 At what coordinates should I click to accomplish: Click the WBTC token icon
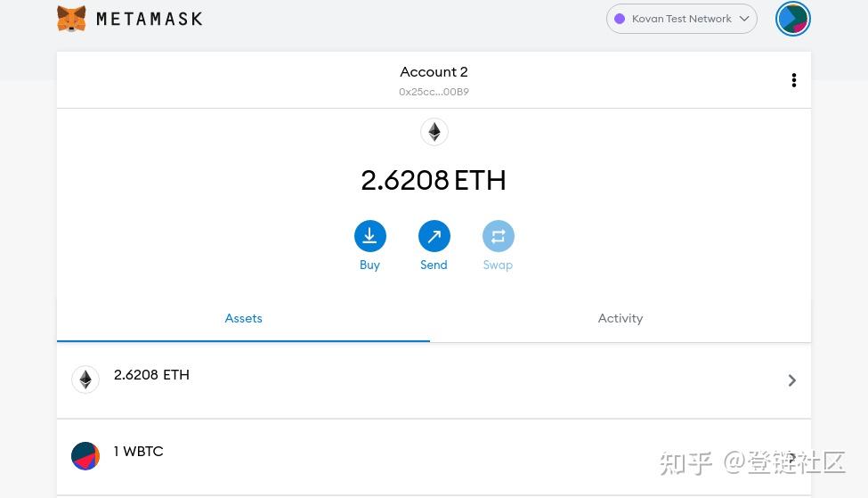point(85,456)
